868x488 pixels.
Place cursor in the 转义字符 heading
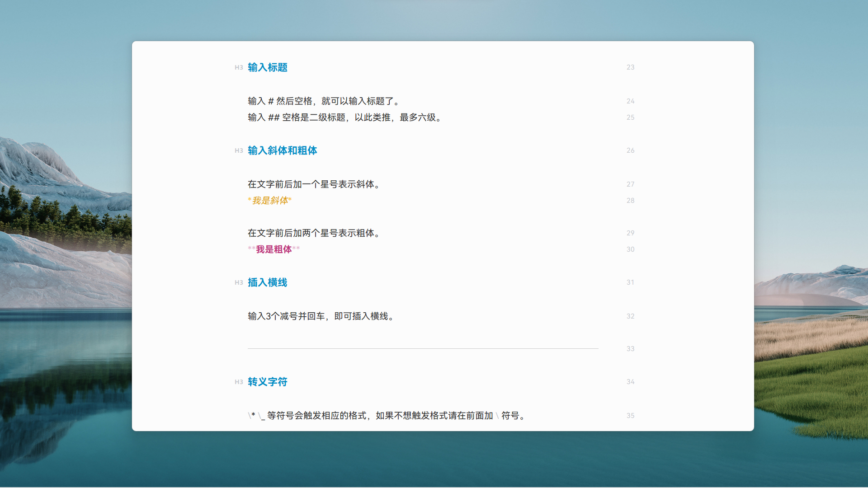[x=267, y=382]
